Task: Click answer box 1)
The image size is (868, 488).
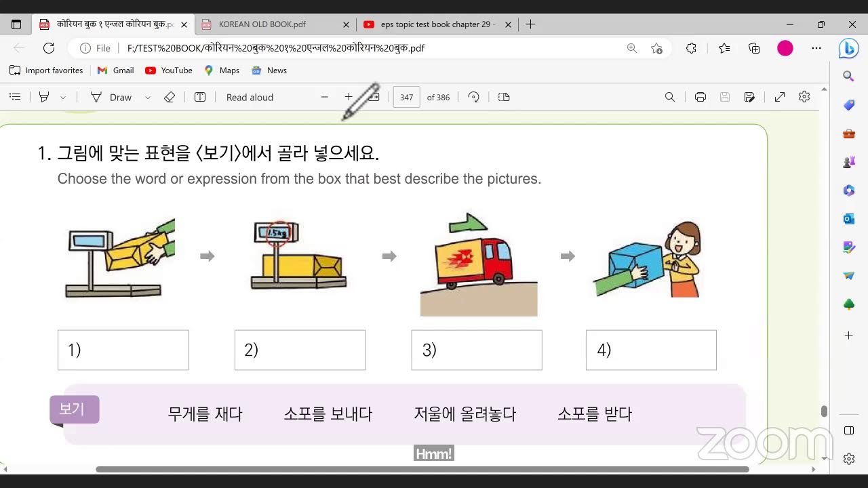Action: pyautogui.click(x=123, y=350)
